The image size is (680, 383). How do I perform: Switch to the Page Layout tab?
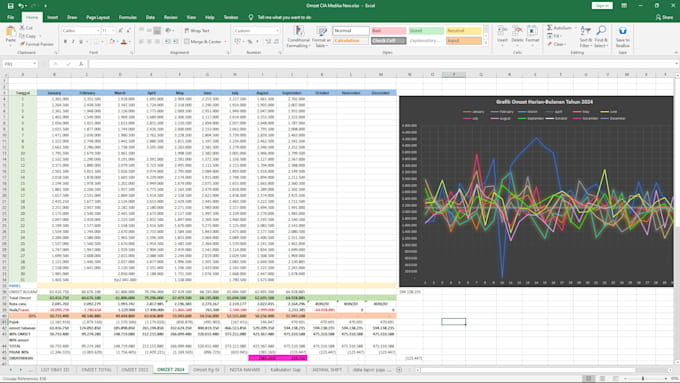98,17
